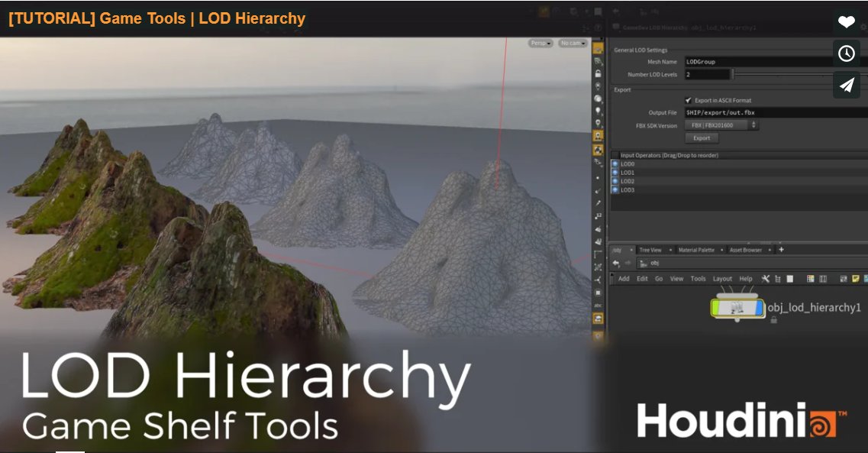
Task: Click the lock badge under obj_lod_hierarchy1 node
Action: [x=773, y=321]
